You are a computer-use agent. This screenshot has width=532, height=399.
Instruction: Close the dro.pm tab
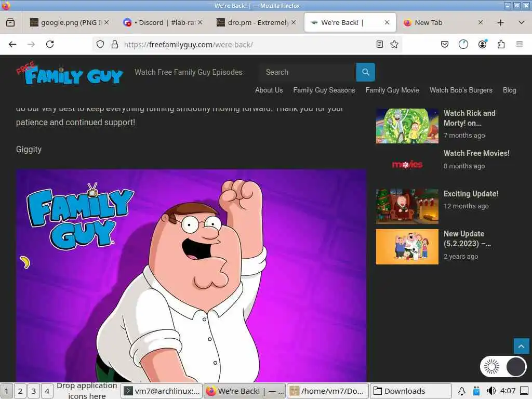tap(294, 22)
